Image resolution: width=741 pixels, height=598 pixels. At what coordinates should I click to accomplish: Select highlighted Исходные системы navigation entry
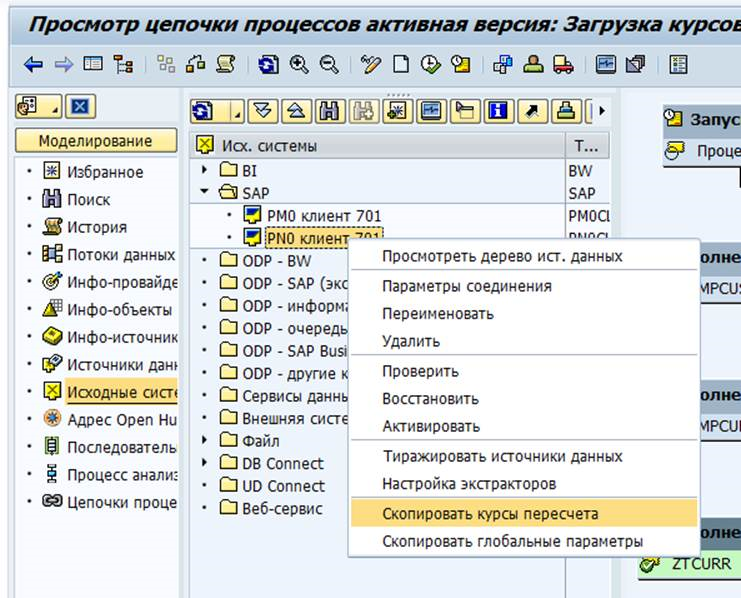click(x=122, y=392)
